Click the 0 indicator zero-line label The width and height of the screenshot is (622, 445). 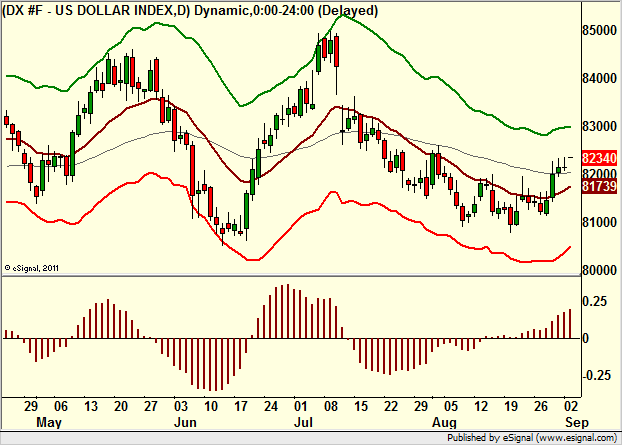[x=585, y=338]
